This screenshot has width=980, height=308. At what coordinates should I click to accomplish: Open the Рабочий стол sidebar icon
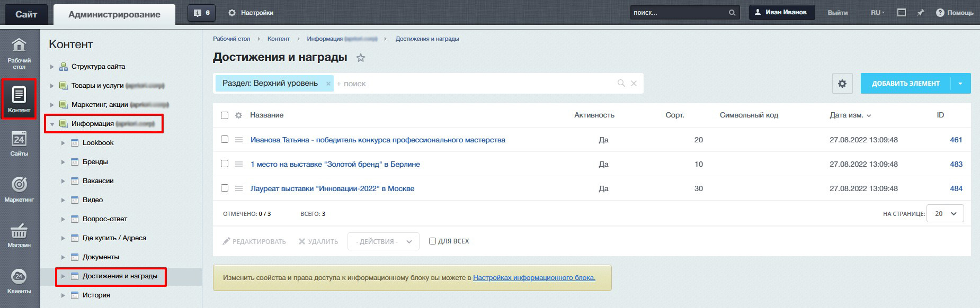(19, 53)
